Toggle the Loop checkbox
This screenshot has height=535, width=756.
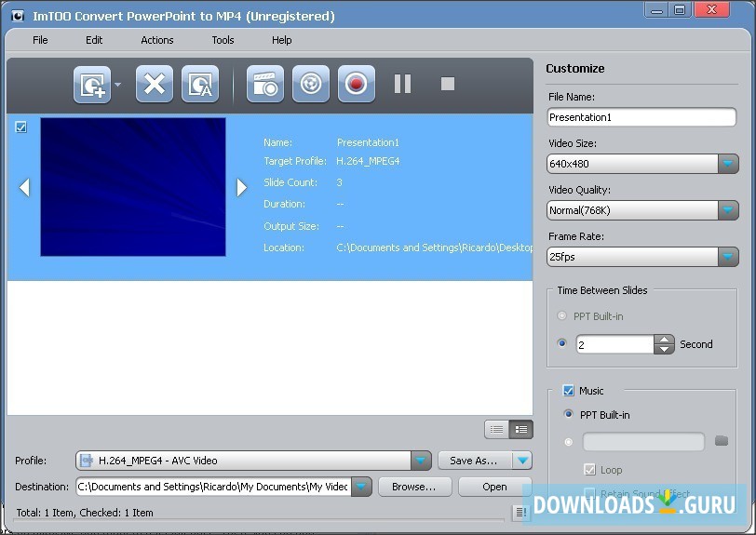point(589,470)
